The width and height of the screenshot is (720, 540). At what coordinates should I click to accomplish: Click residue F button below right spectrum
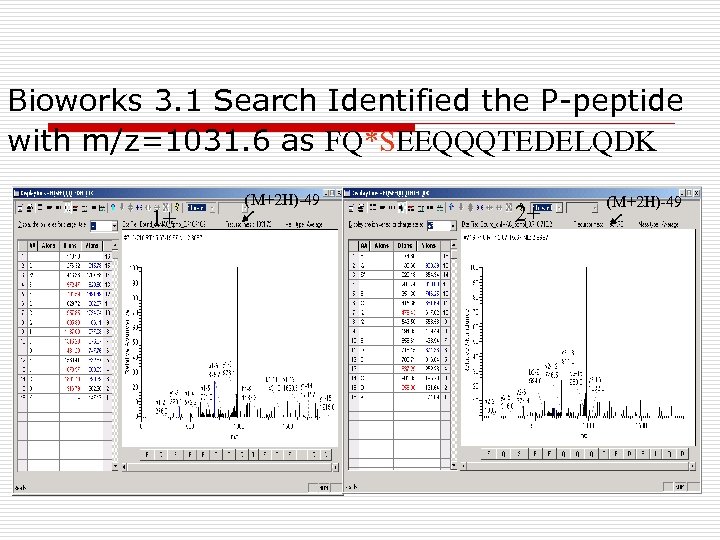489,454
